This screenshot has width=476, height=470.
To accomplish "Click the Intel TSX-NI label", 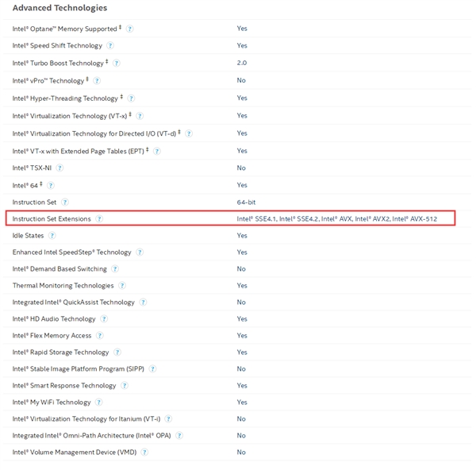I will [x=32, y=168].
